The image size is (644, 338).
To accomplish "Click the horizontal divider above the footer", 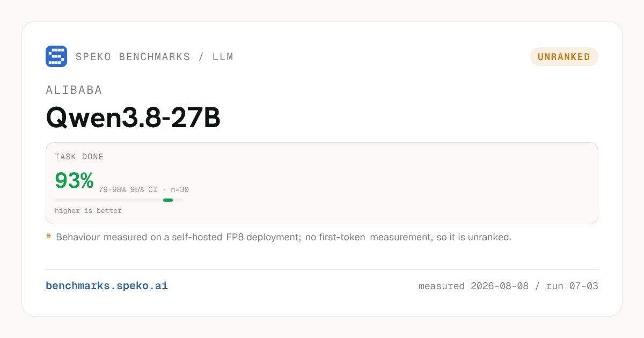I will (322, 269).
